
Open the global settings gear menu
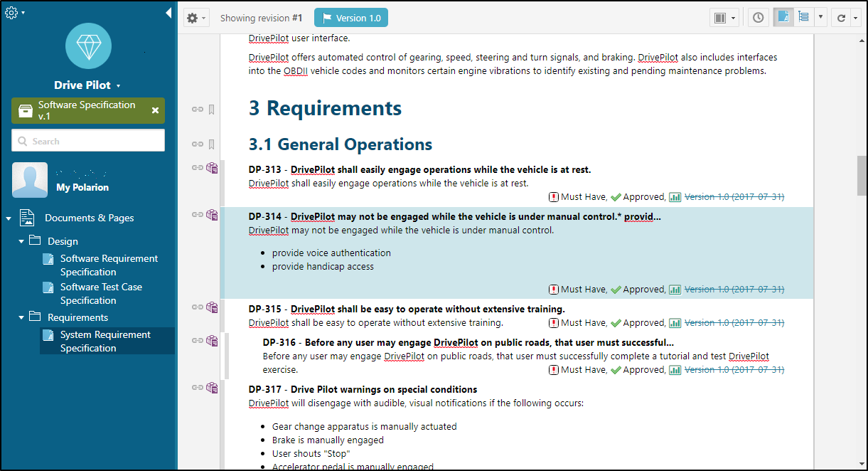(14, 12)
